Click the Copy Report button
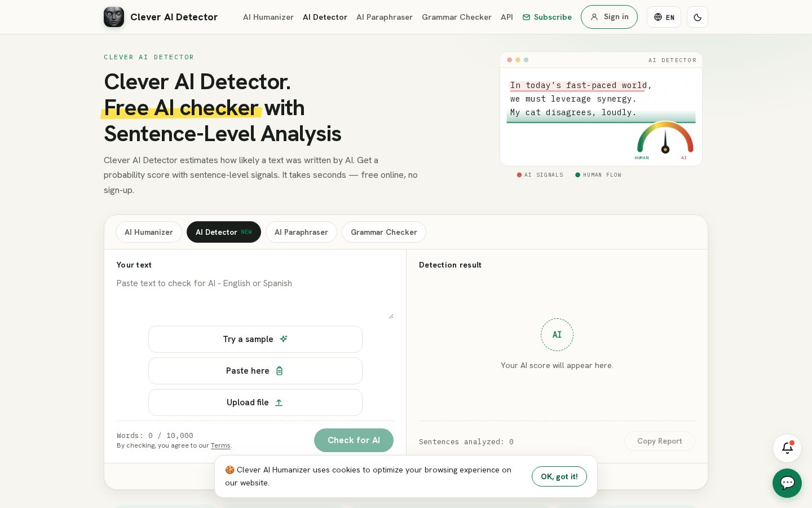812x508 pixels. click(x=660, y=441)
